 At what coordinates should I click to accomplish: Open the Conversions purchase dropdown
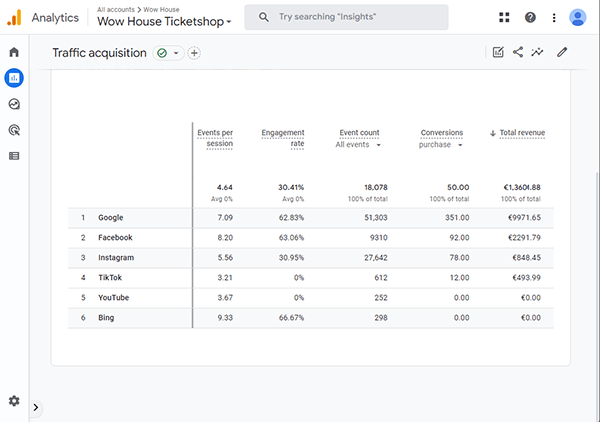coord(441,145)
